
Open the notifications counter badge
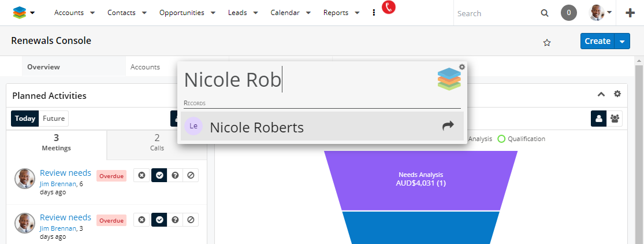pyautogui.click(x=569, y=13)
